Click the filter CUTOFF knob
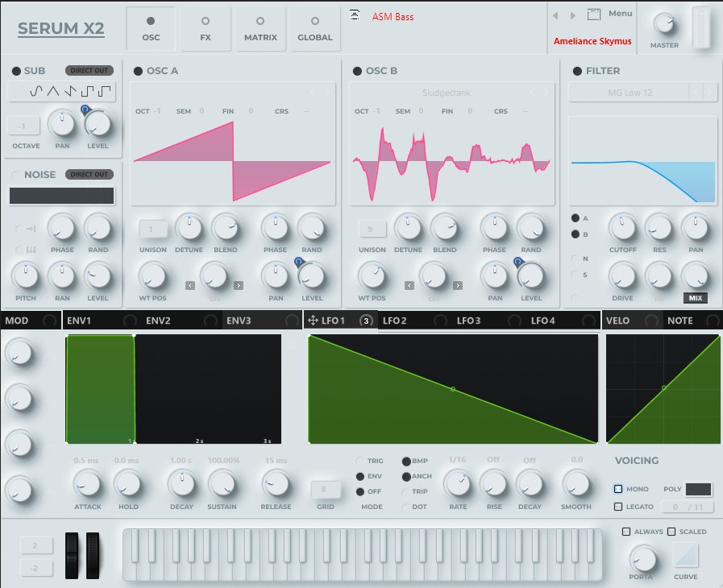The width and height of the screenshot is (723, 588). coord(622,228)
